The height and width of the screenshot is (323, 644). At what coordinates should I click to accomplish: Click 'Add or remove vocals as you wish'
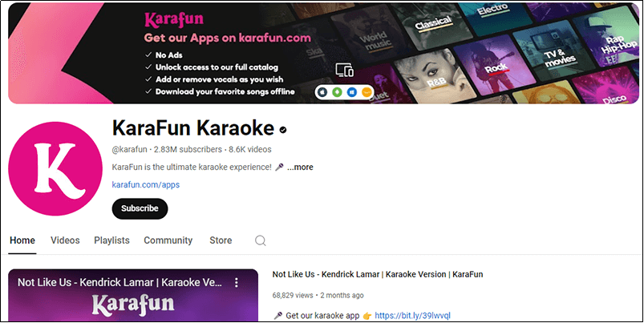coord(219,79)
